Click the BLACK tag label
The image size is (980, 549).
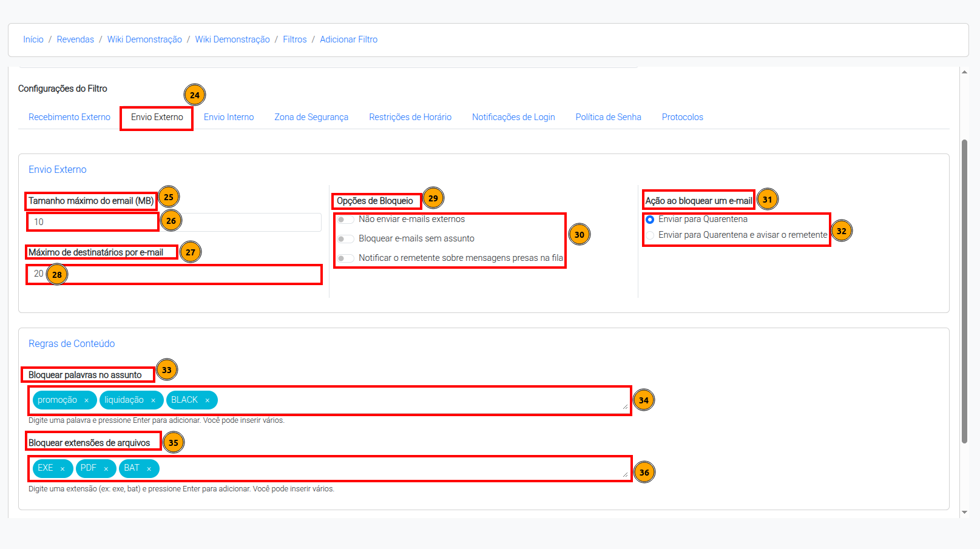point(184,400)
